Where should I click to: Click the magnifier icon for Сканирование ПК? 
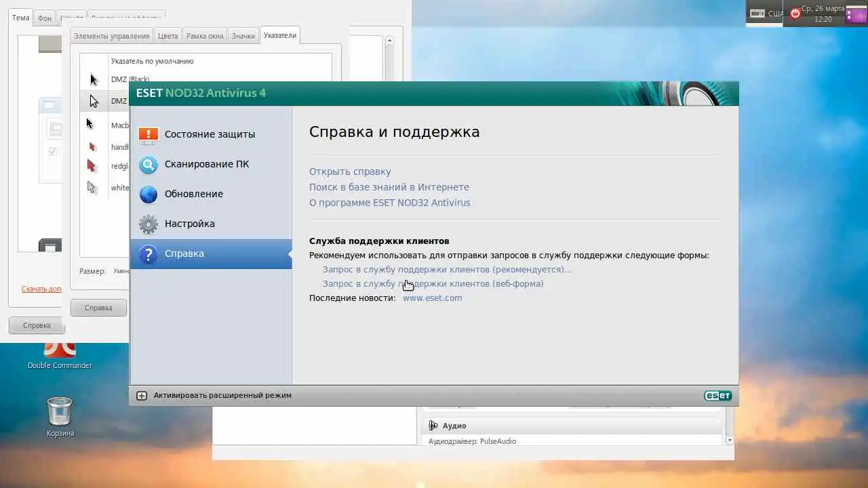point(148,164)
